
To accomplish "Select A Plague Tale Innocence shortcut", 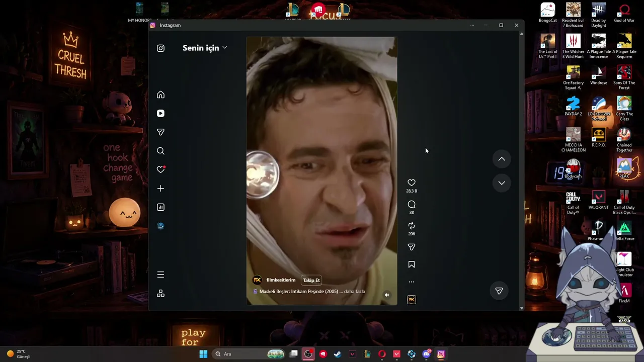I will 599,47.
